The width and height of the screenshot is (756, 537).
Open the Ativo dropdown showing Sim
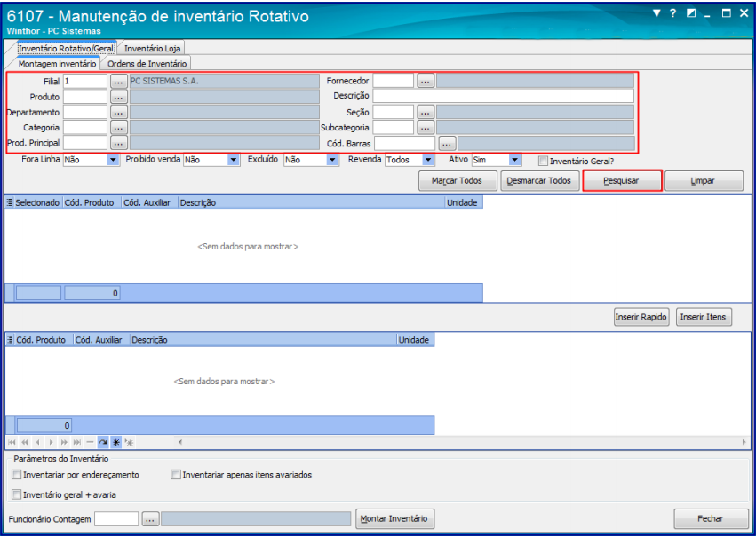pyautogui.click(x=514, y=160)
